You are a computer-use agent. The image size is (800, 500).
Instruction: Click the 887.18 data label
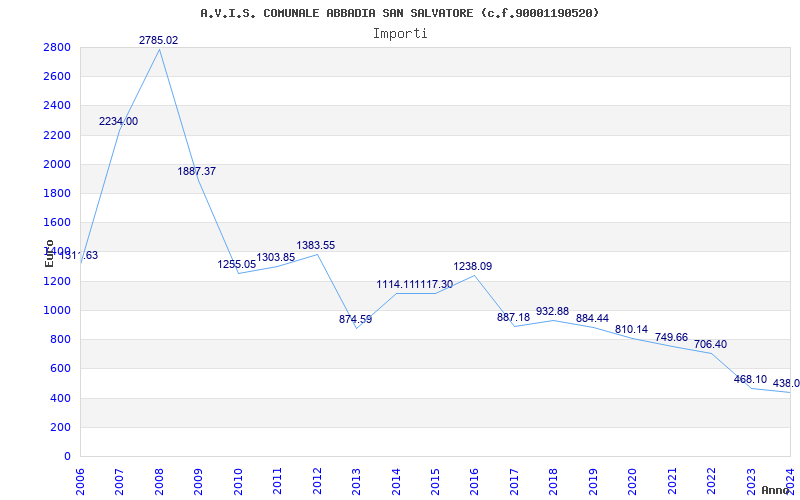(x=513, y=317)
